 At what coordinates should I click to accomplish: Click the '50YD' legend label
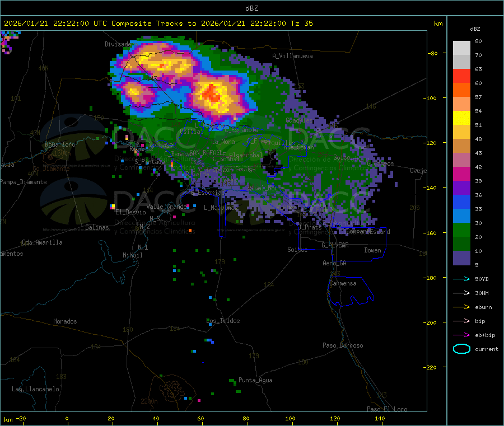pyautogui.click(x=482, y=279)
